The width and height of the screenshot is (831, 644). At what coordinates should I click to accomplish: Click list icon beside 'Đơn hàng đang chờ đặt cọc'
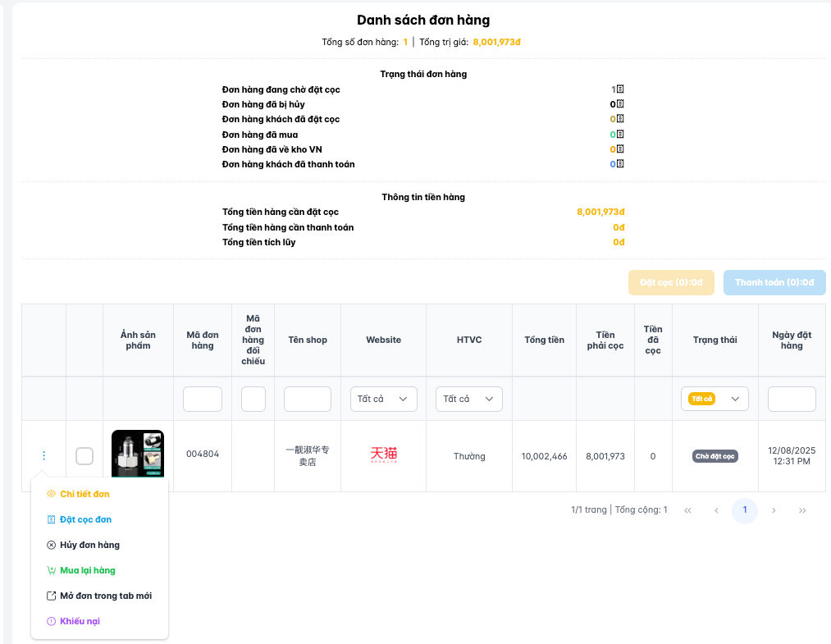(x=620, y=89)
